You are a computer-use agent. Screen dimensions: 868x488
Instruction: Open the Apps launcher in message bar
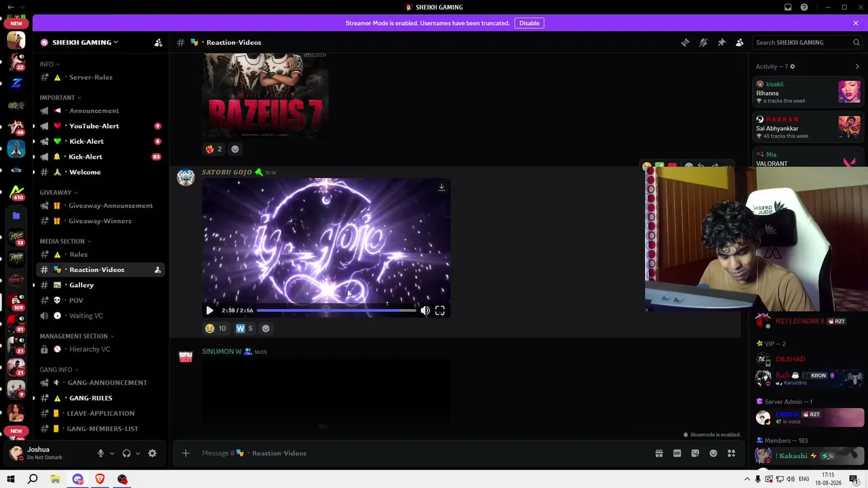[732, 453]
